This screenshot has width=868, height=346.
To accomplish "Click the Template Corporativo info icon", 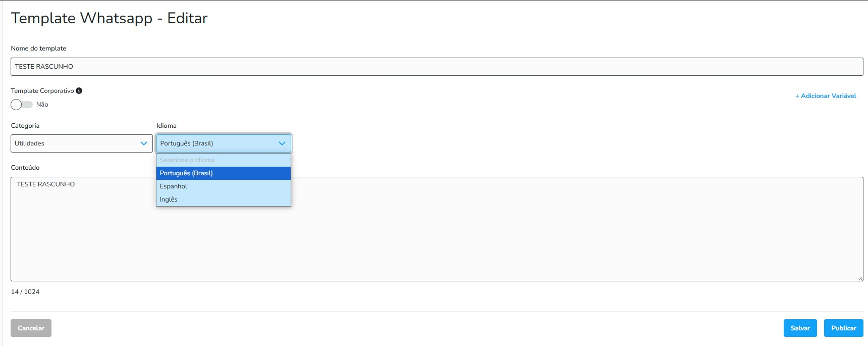I will 79,91.
